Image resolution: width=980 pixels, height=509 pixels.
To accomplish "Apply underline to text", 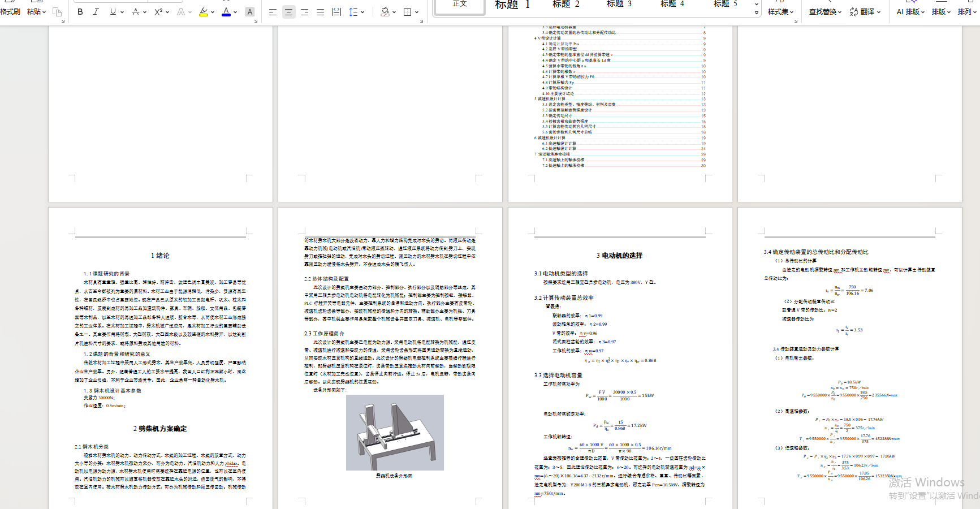I will (x=113, y=12).
